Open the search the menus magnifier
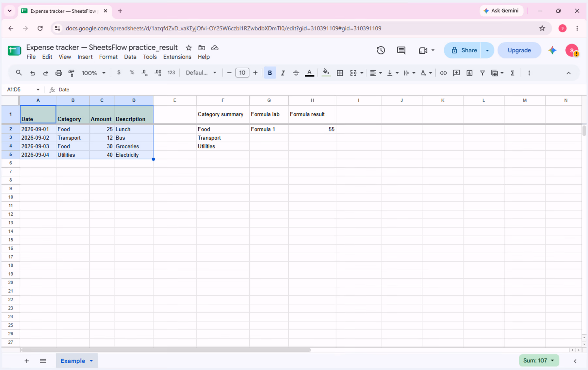 19,73
